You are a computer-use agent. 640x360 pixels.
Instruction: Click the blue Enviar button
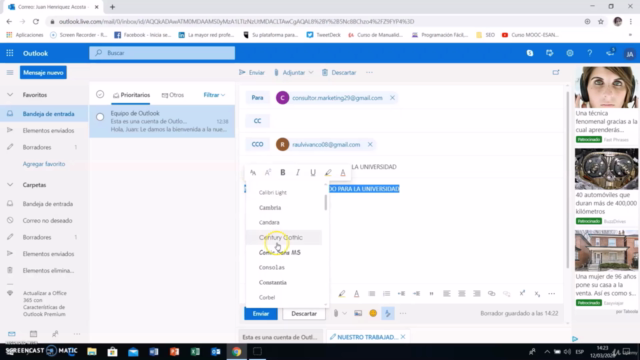tap(261, 313)
